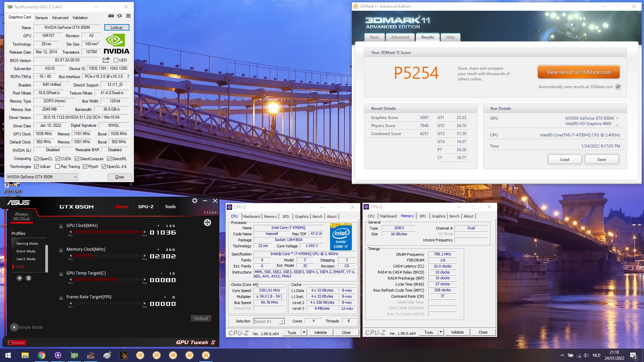Click the lock icon next to GPU Clock
Screen dimensions: 644x362
[x=61, y=226]
